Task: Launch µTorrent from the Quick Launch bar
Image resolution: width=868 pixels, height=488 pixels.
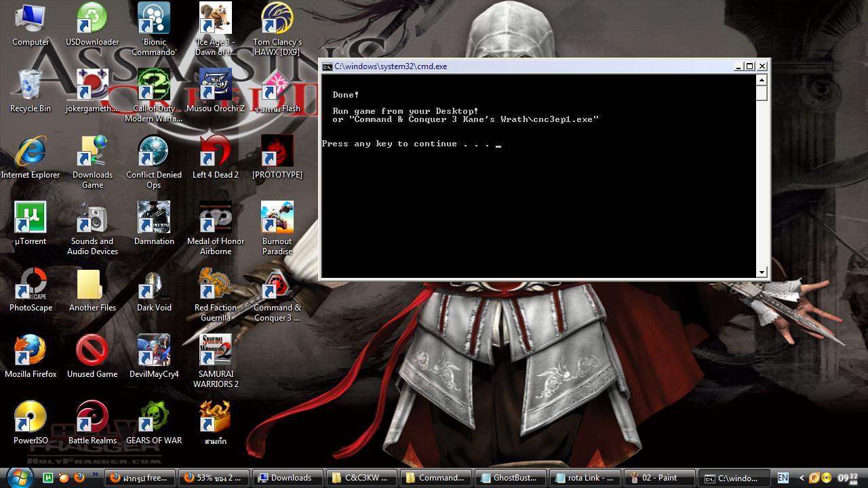Action: point(48,478)
